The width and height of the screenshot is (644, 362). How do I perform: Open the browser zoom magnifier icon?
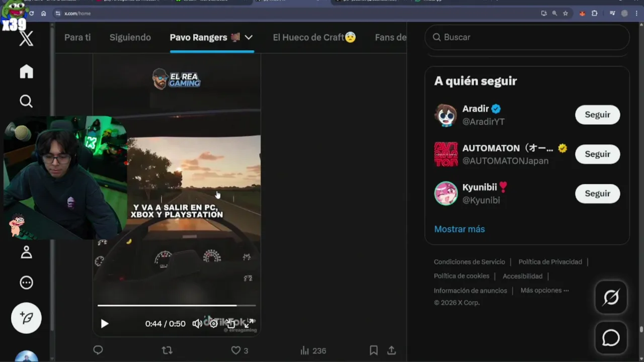tap(554, 14)
